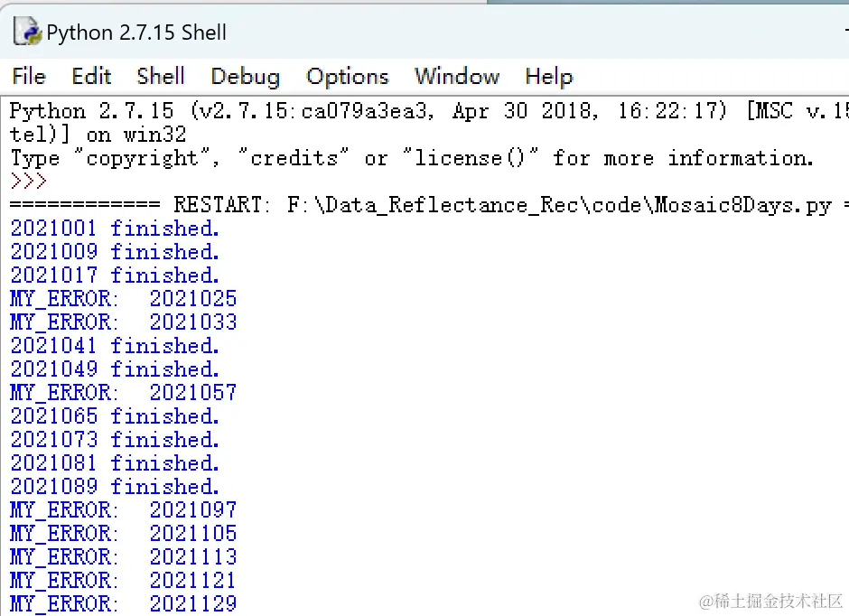Screen dimensions: 849x616
Task: Click the "2021009 finished." output line
Action: tap(115, 252)
